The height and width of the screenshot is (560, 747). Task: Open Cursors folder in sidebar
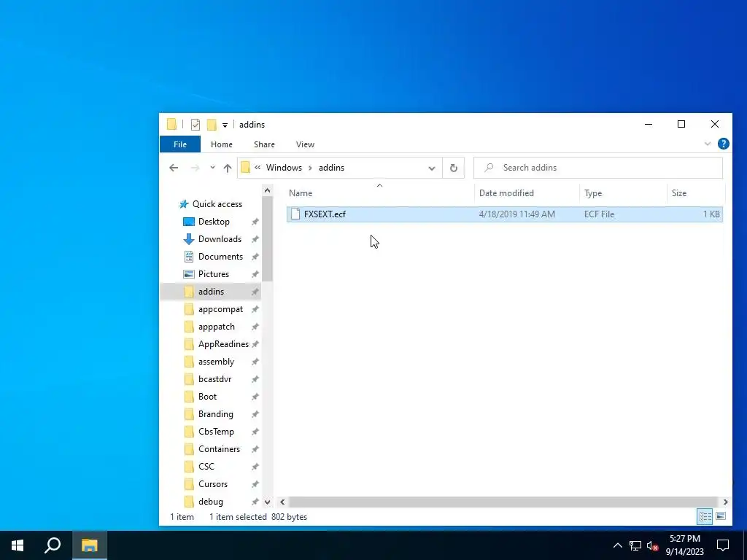[x=213, y=484]
